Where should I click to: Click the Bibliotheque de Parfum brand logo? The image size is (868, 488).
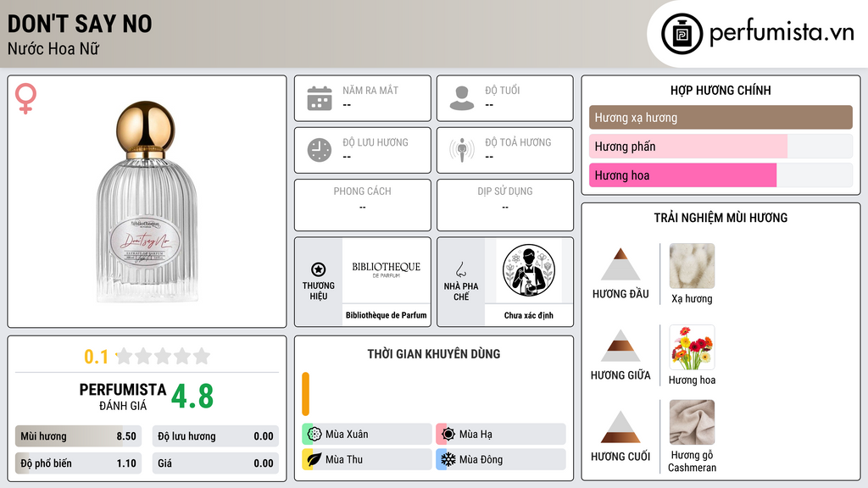point(387,270)
